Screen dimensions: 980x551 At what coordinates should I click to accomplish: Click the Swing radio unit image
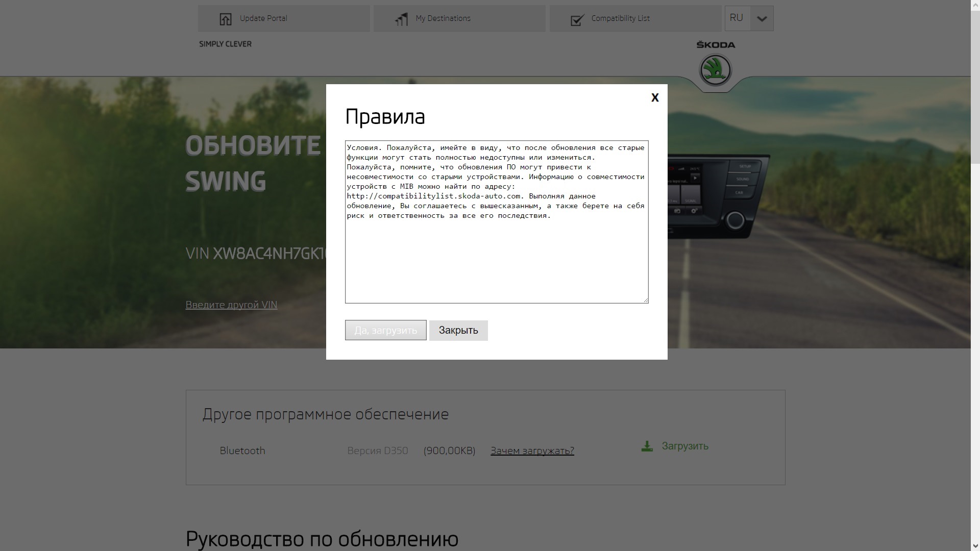tap(719, 196)
